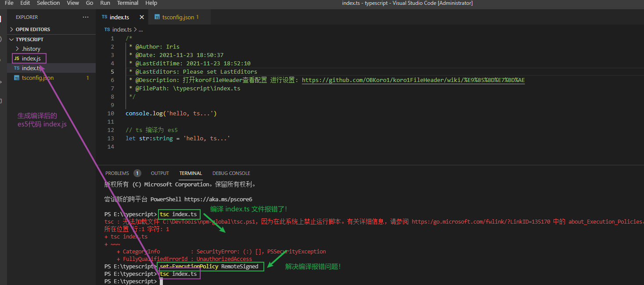Expand the .history folder
This screenshot has height=285, width=644.
(31, 49)
